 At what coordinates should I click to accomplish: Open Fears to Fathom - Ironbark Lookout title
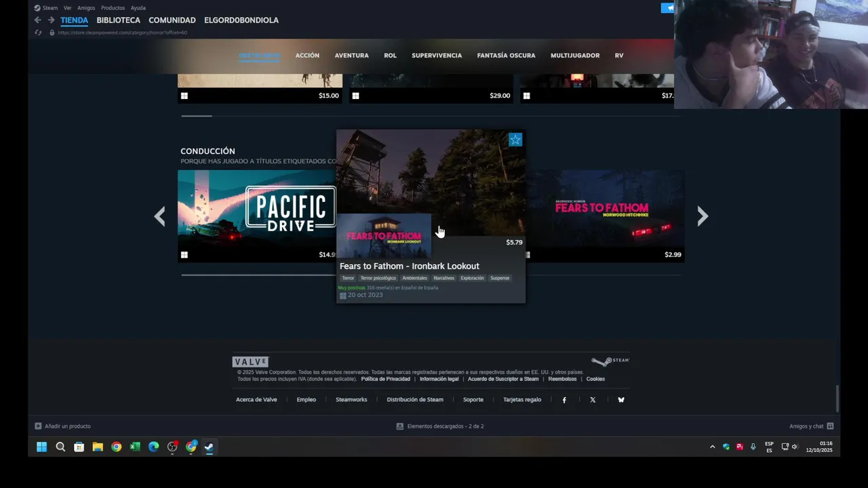coord(410,266)
